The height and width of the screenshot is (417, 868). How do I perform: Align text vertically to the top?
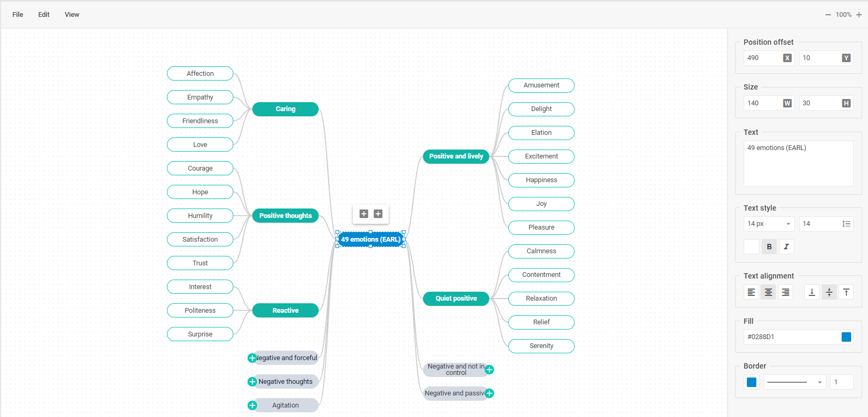coord(846,292)
